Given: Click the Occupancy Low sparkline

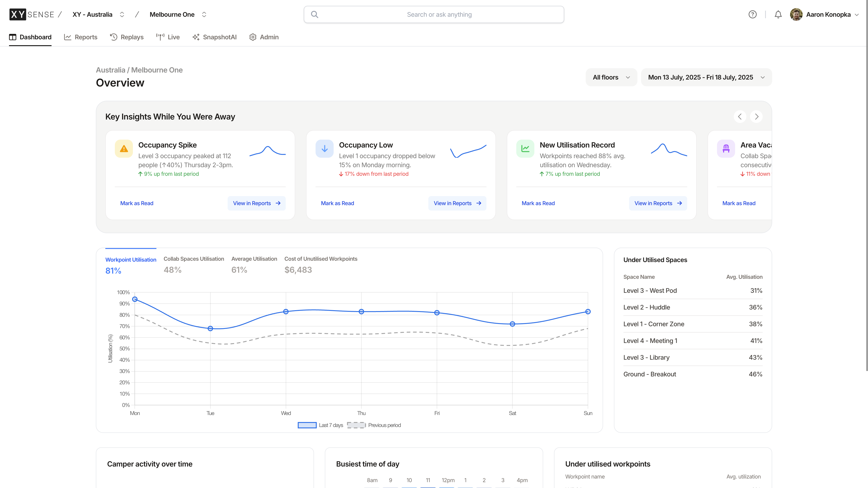Looking at the screenshot, I should coord(468,151).
